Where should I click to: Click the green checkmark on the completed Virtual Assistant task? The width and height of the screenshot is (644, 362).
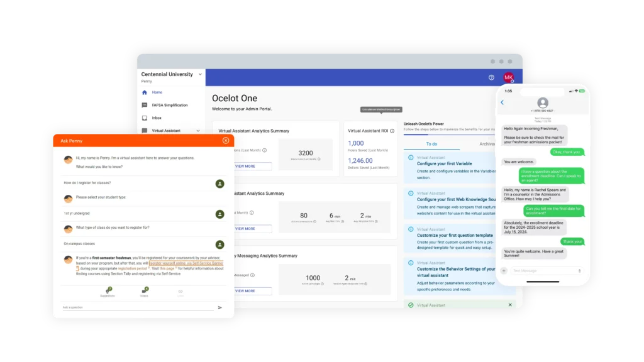coord(411,305)
